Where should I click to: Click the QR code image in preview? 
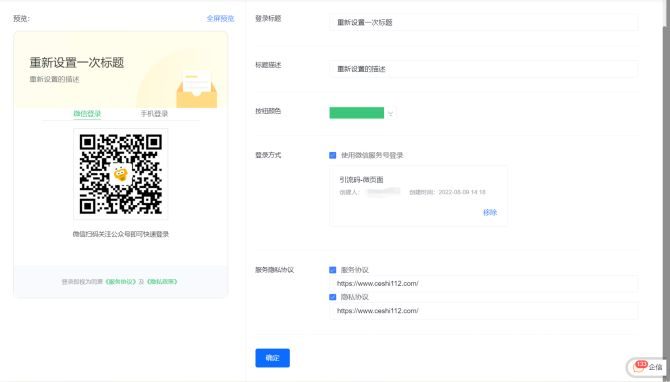[x=120, y=174]
